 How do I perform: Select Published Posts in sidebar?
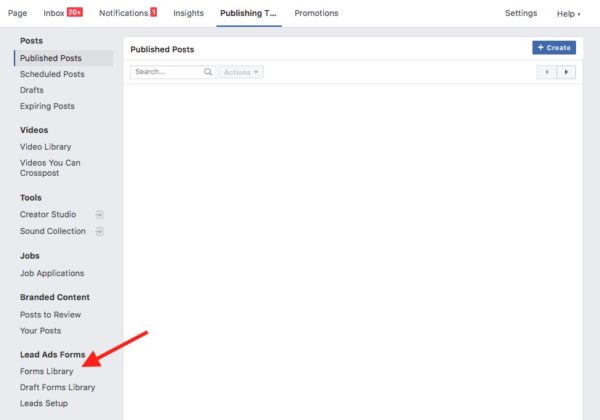tap(64, 58)
